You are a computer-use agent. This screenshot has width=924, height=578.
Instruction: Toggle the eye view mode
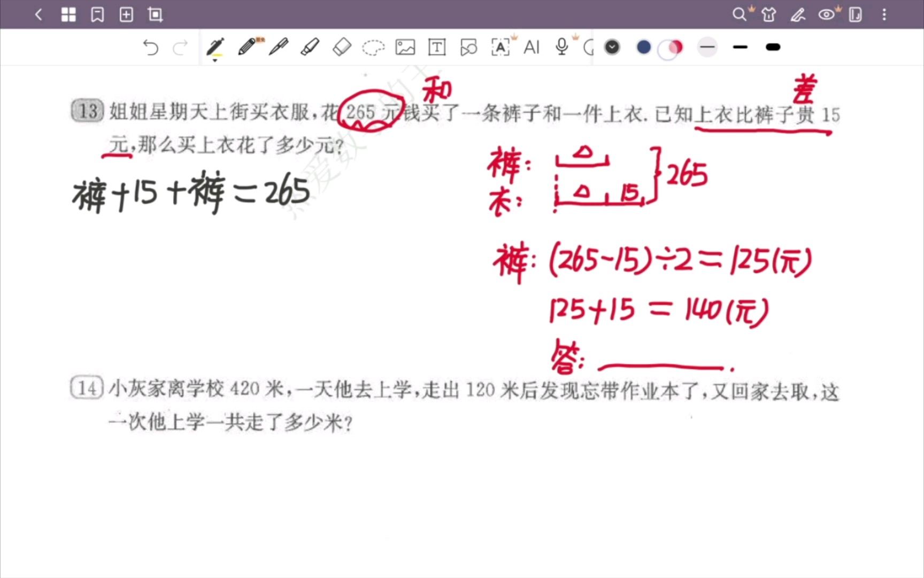point(827,14)
